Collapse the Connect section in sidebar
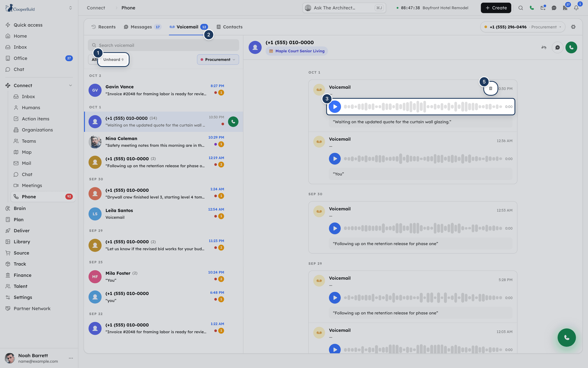588x368 pixels. tap(70, 85)
